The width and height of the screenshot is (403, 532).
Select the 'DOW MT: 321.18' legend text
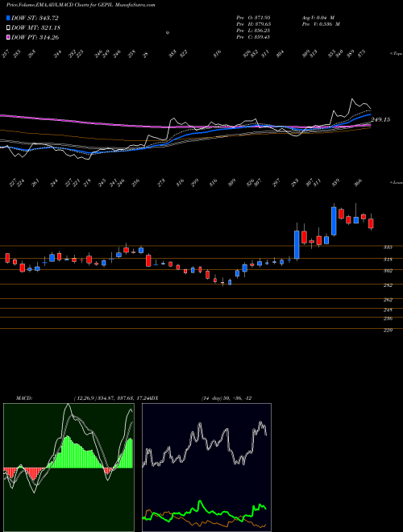36,27
